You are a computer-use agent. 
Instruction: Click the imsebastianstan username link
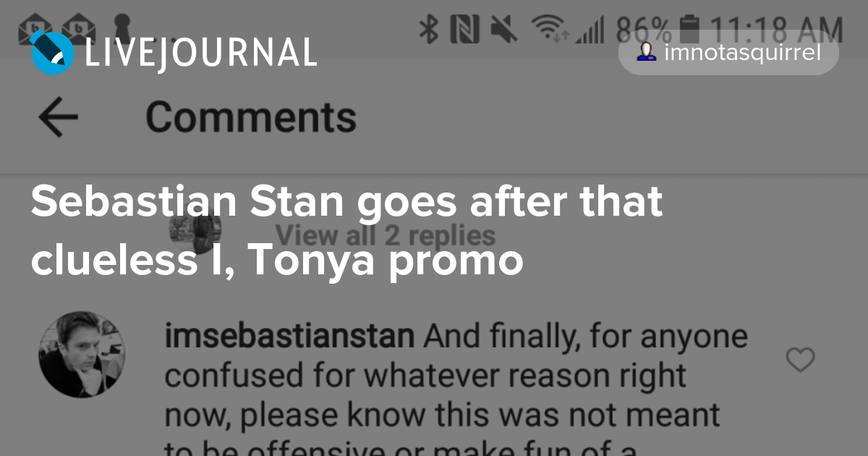[289, 337]
